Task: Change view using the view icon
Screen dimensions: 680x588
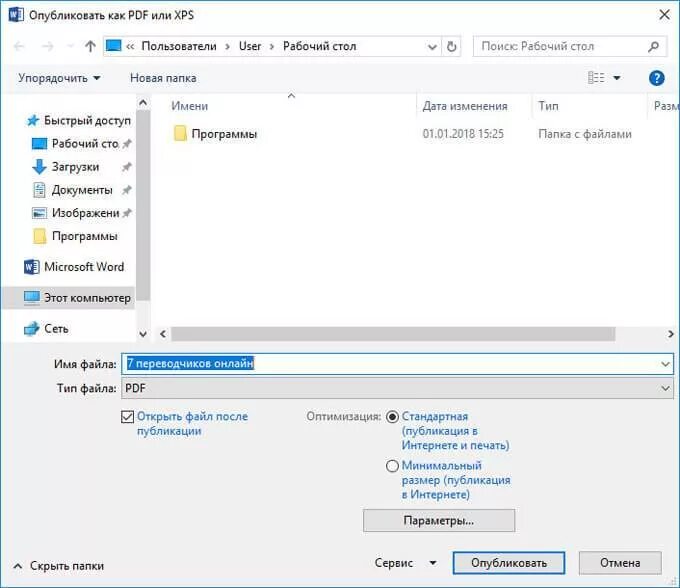Action: [596, 78]
